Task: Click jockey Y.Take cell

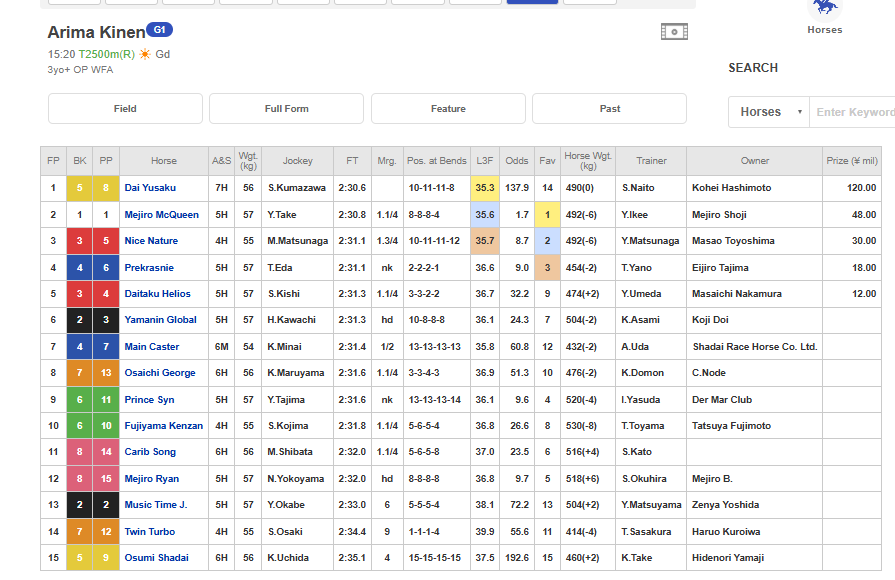Action: point(297,215)
